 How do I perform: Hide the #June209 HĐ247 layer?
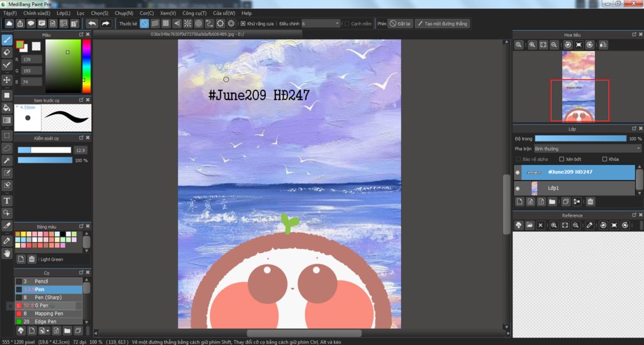coord(518,172)
